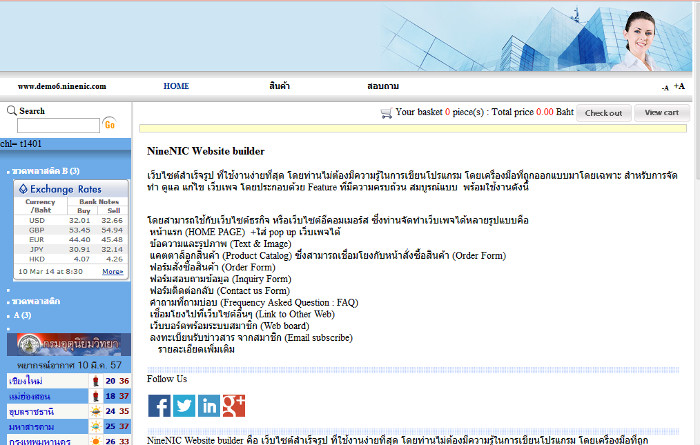Open the LinkedIn follow icon
The width and height of the screenshot is (700, 445).
pyautogui.click(x=209, y=405)
